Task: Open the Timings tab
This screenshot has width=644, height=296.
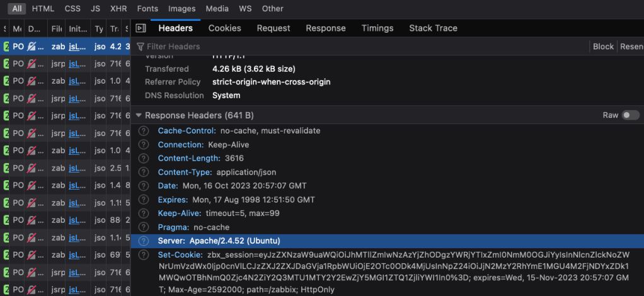Action: coord(377,28)
